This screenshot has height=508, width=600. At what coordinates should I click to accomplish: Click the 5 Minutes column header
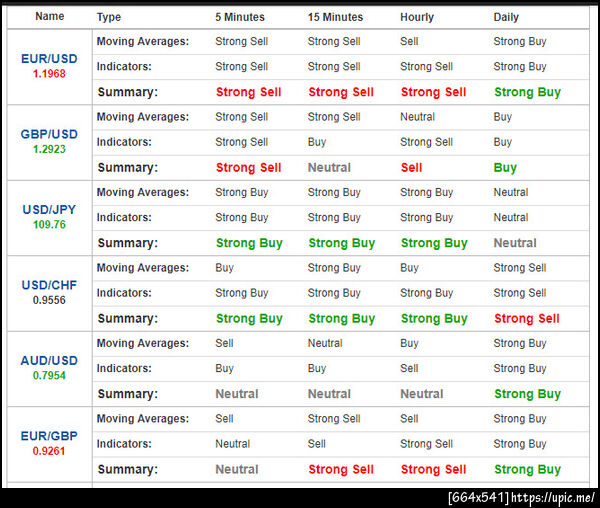click(x=240, y=17)
